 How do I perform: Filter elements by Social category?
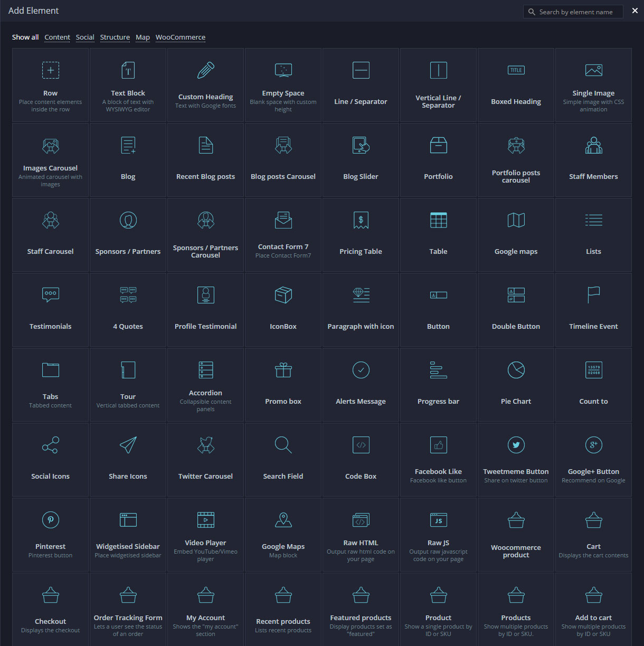(x=85, y=37)
